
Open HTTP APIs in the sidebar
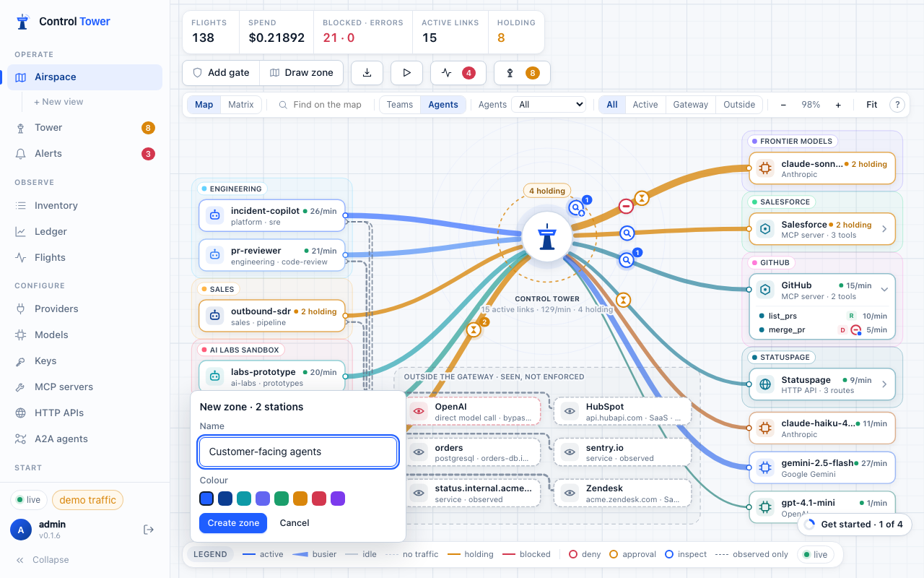[84, 413]
